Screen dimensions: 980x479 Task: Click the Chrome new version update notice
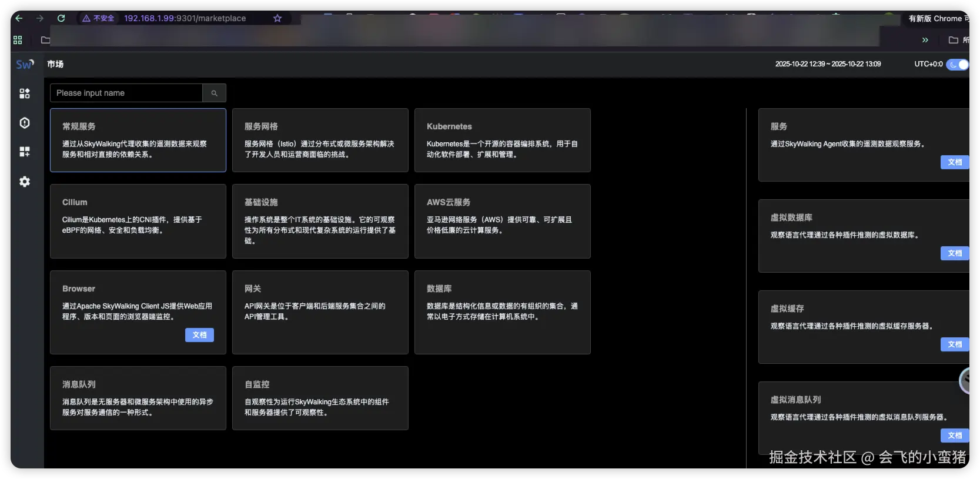coord(936,18)
